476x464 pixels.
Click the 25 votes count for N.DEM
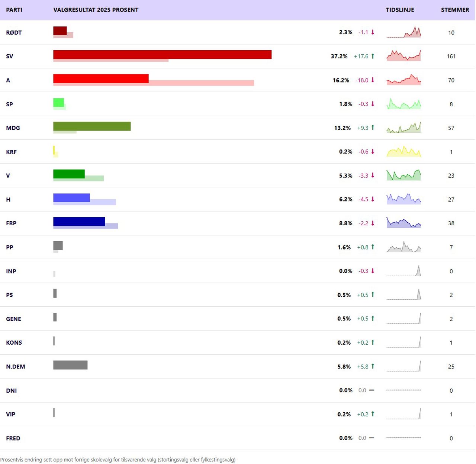451,367
